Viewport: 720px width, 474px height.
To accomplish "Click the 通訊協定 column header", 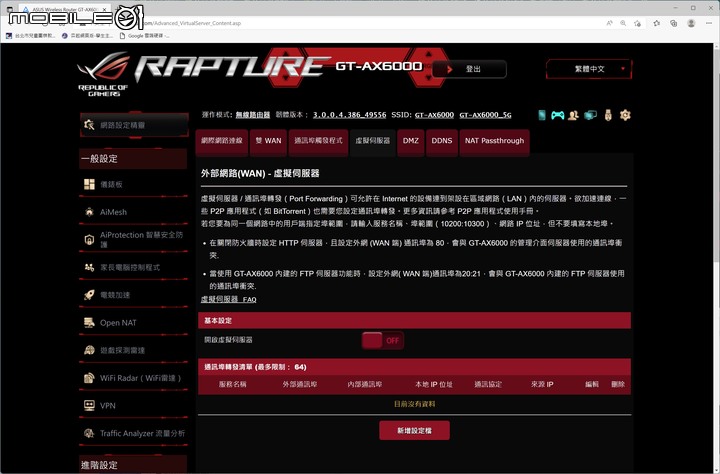I will tap(488, 384).
